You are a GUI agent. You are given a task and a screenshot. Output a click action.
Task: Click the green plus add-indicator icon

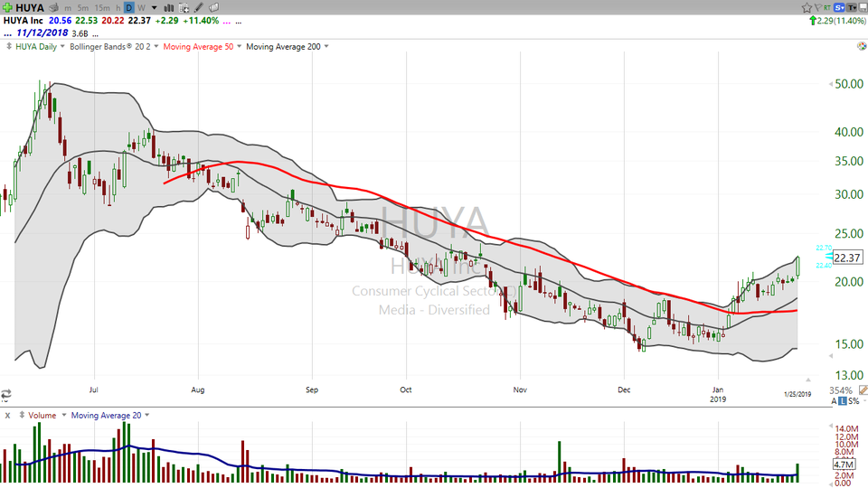(x=7, y=8)
